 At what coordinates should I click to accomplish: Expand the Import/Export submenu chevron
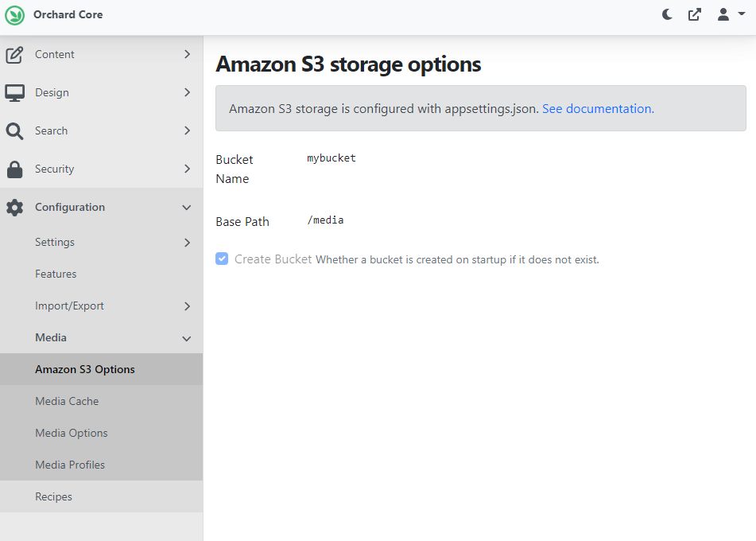(x=187, y=306)
